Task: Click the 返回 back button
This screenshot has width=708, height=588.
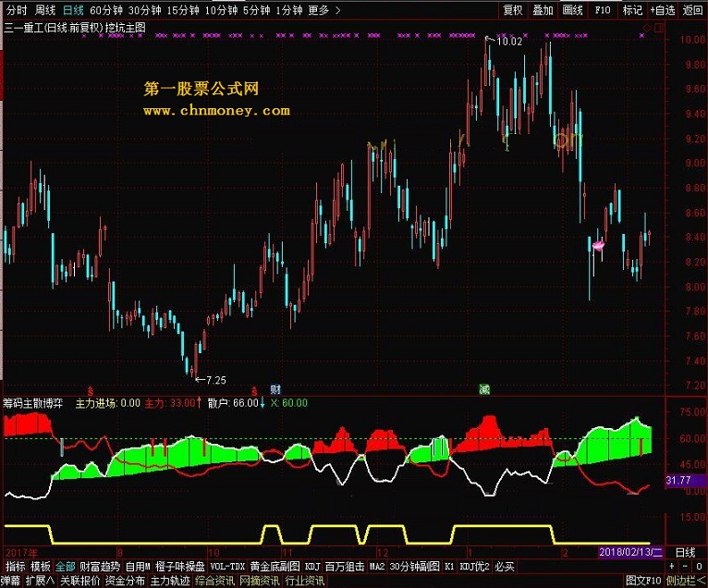Action: 692,10
